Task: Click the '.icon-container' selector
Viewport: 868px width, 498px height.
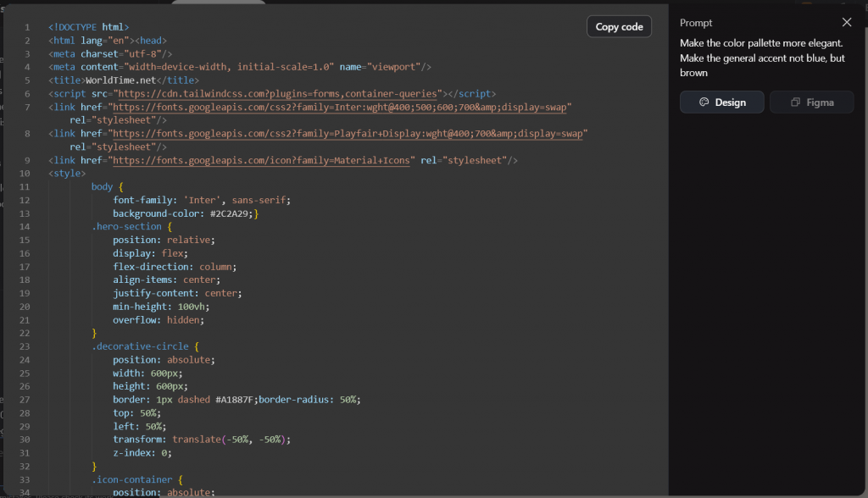Action: coord(131,479)
